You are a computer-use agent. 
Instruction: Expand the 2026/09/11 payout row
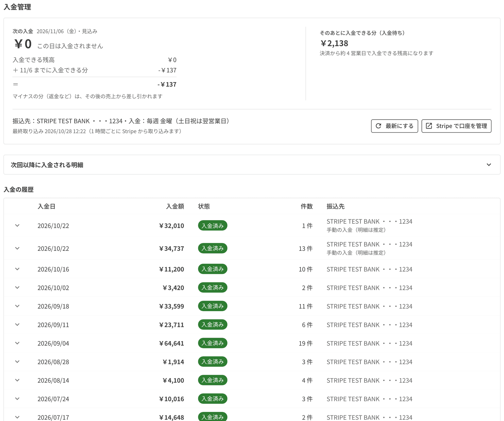point(17,325)
